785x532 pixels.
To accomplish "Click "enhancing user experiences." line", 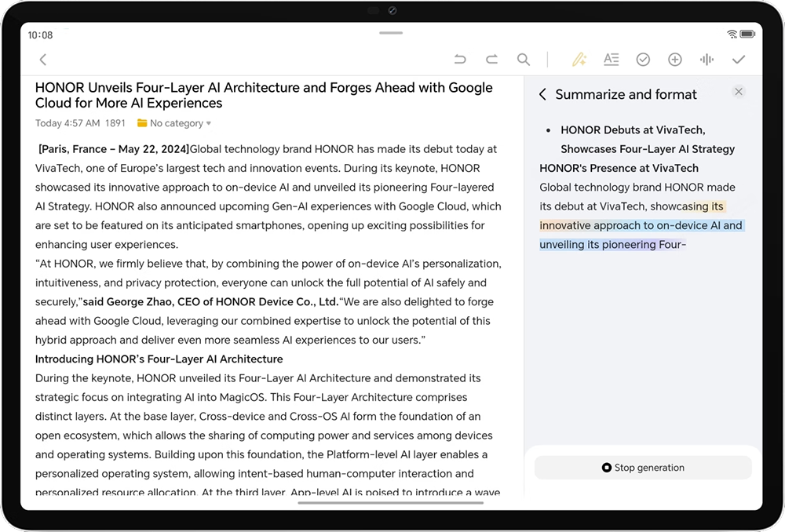I will coord(107,245).
